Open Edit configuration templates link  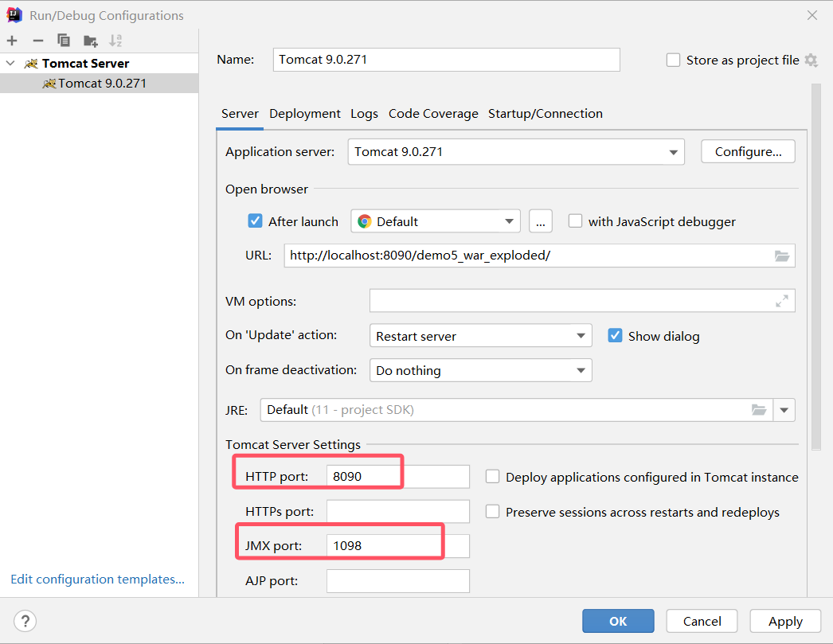click(98, 580)
